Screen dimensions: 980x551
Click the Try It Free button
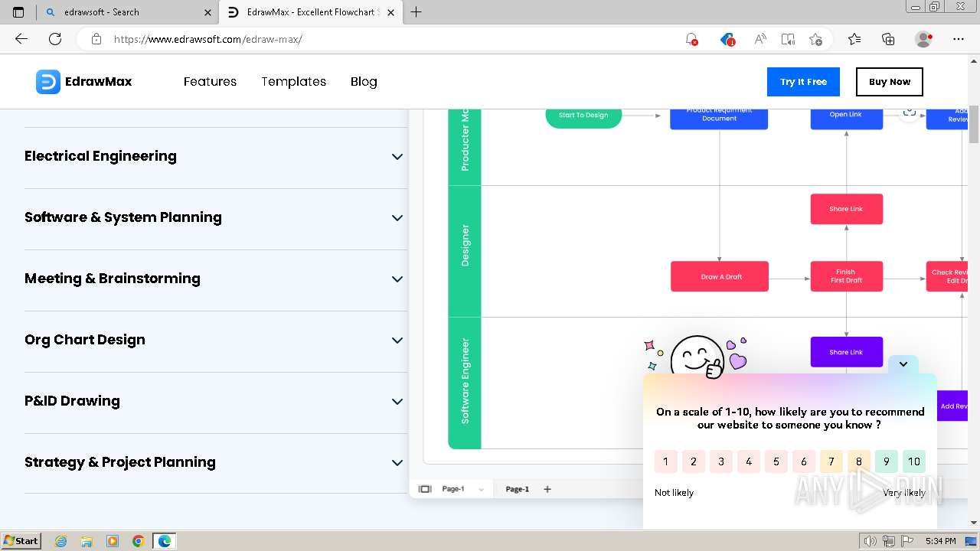[803, 82]
